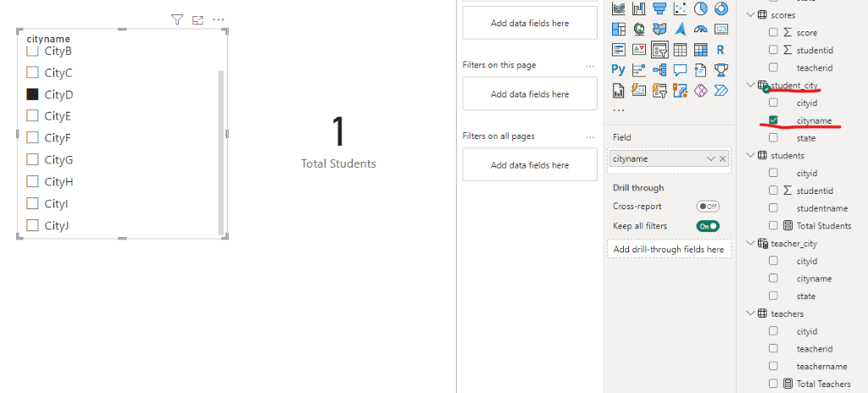Tick the Total Students measure checkbox
This screenshot has width=868, height=393.
(x=773, y=225)
